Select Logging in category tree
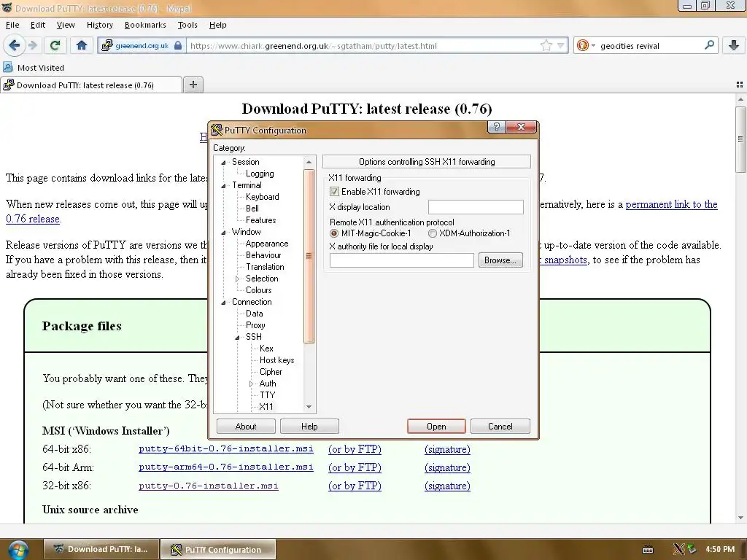This screenshot has width=747, height=560. pos(260,174)
